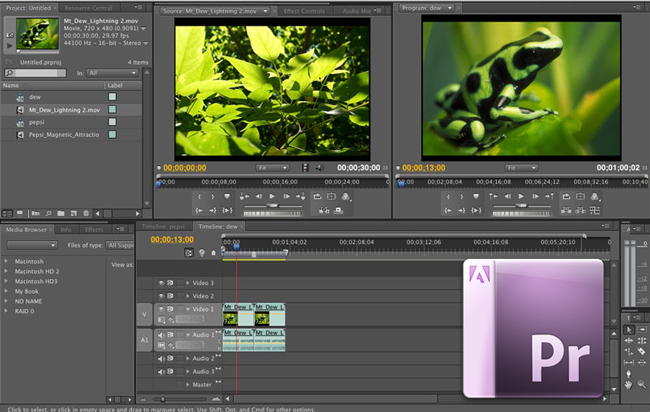Open Source clip name dropdown
The image size is (650, 412).
click(265, 11)
